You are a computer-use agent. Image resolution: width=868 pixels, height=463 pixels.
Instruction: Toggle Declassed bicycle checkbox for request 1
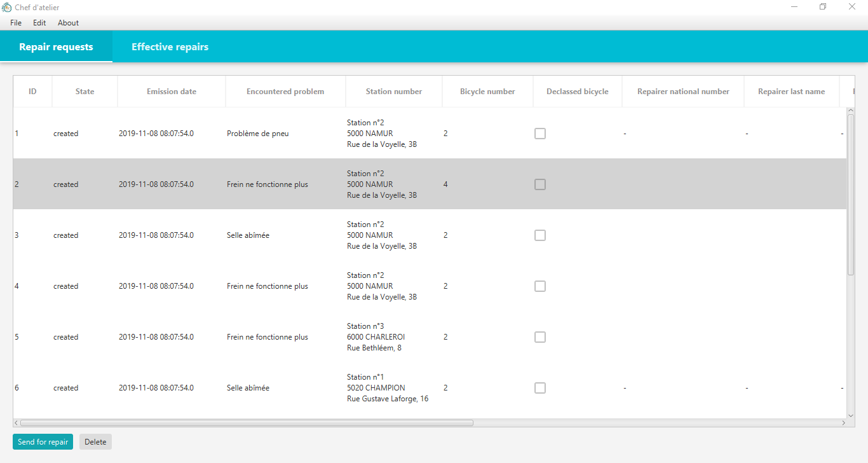[540, 134]
